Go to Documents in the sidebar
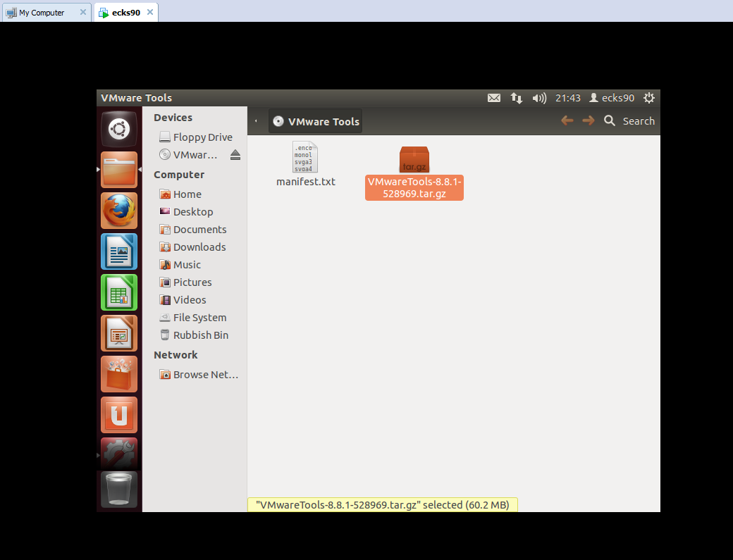Viewport: 733px width, 560px height. pos(192,230)
